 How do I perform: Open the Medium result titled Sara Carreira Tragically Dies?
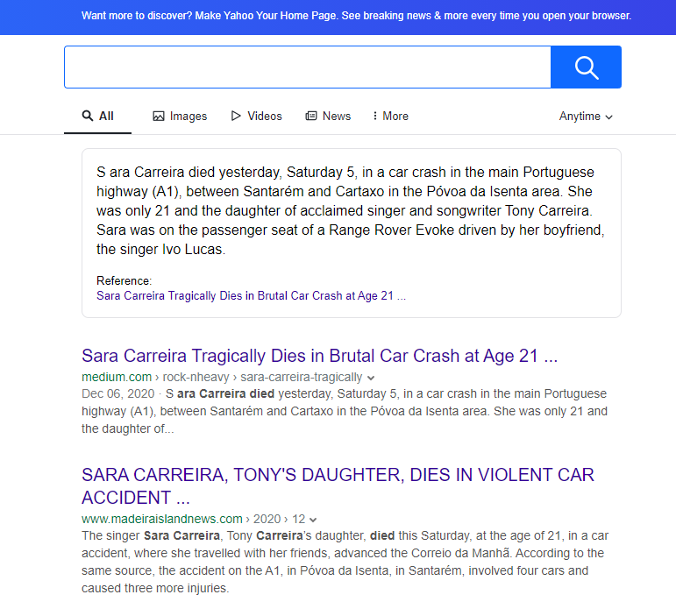click(319, 357)
